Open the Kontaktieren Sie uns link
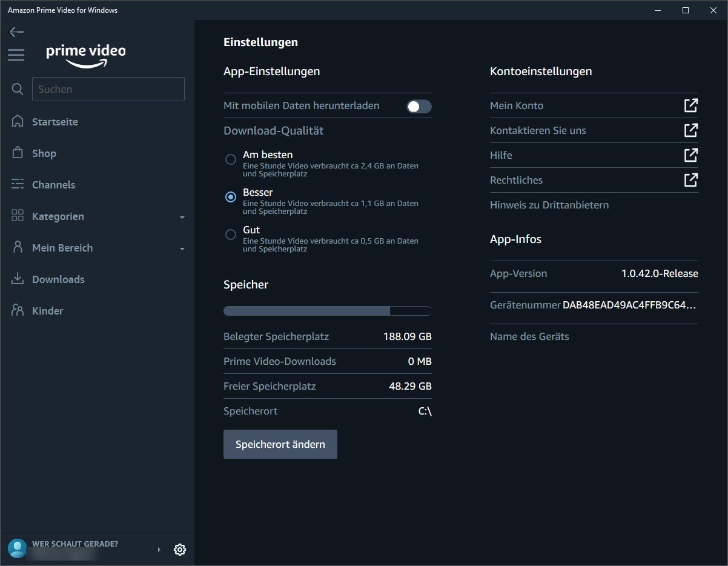The image size is (728, 566). [x=538, y=130]
